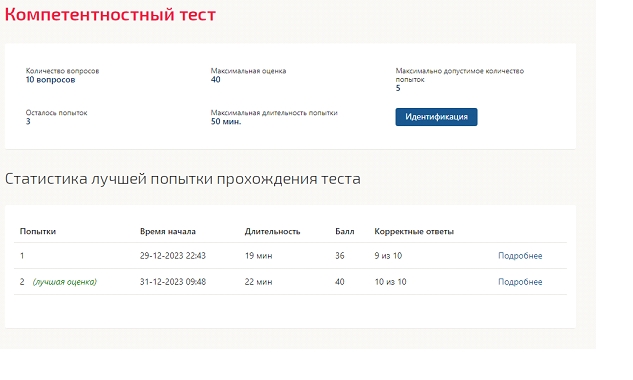Click the 10 из 10 result
The image size is (633, 380).
point(390,281)
